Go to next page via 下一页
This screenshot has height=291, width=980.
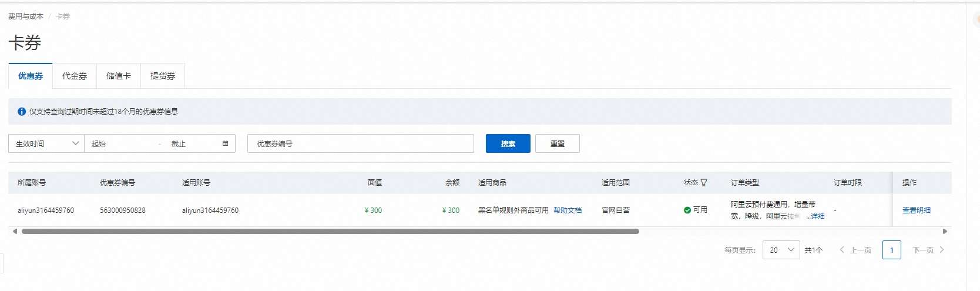coord(928,250)
